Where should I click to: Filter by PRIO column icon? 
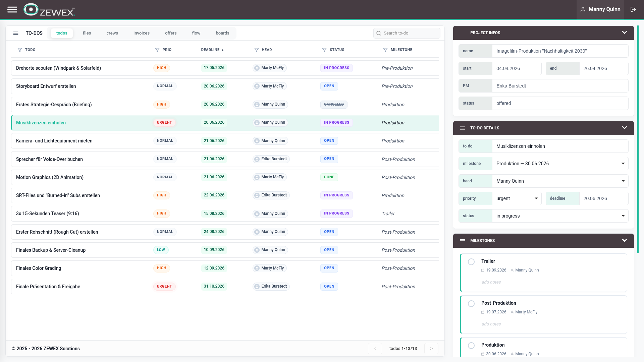click(157, 50)
